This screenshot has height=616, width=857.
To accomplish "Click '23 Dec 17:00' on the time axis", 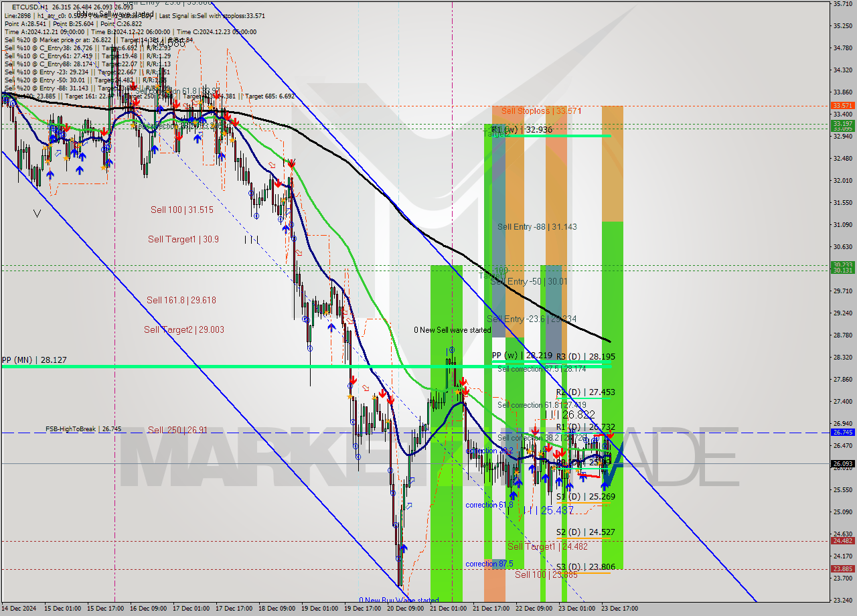I will click(x=619, y=609).
